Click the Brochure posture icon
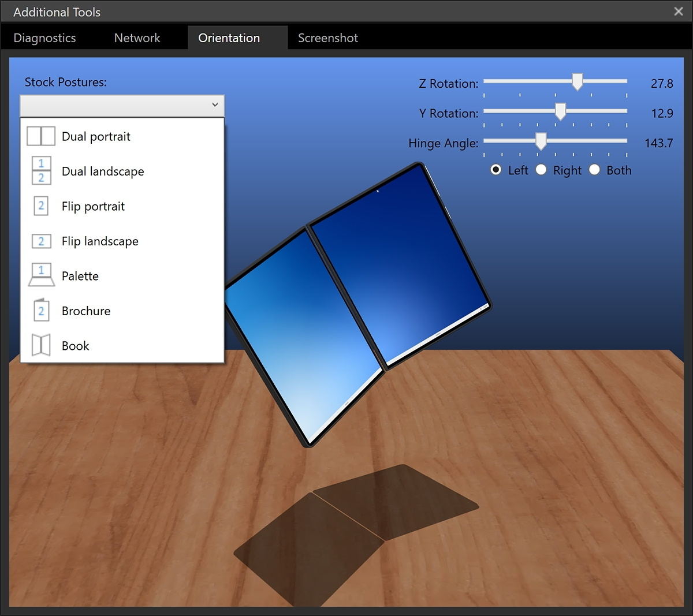Viewport: 693px width, 616px height. coord(41,311)
